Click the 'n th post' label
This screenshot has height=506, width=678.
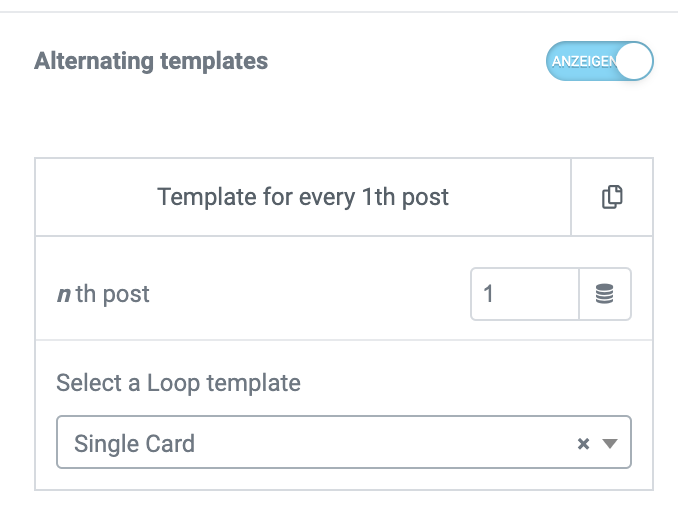click(x=103, y=295)
